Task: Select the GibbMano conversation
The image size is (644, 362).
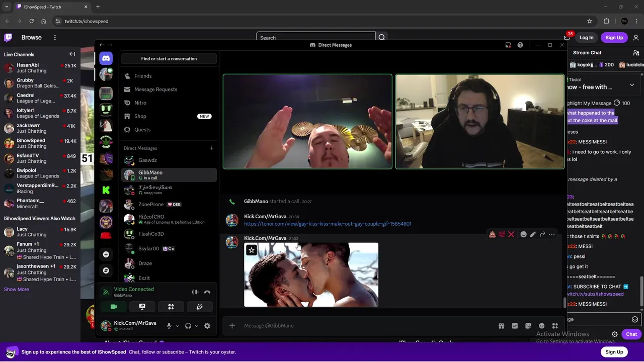Action: click(x=169, y=175)
